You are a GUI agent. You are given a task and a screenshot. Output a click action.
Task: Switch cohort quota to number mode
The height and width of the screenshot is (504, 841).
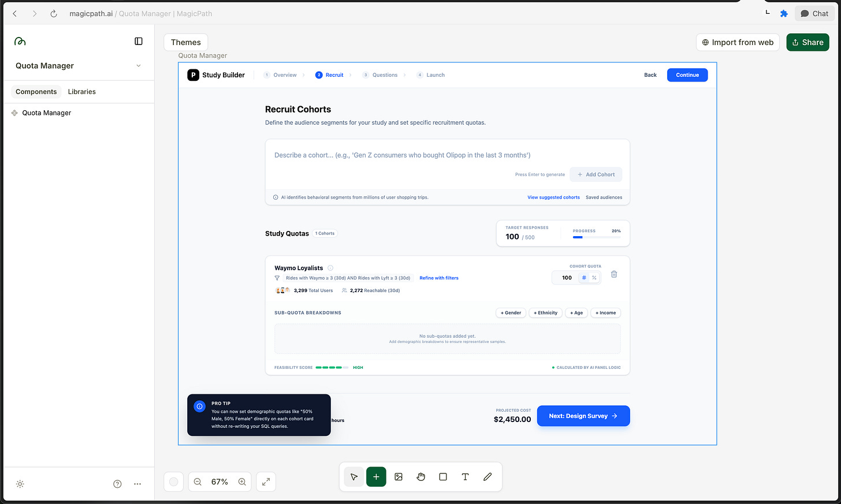pos(584,278)
